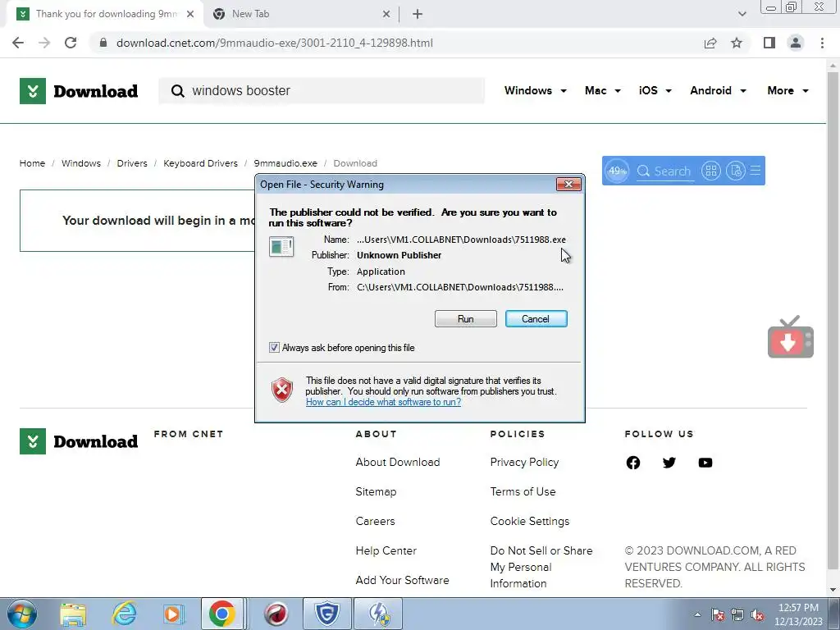Click the footer Download logo
840x630 pixels.
pos(79,441)
